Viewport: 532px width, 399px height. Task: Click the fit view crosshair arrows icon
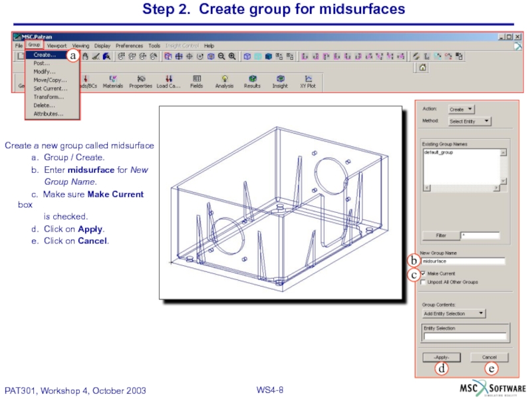pyautogui.click(x=179, y=57)
